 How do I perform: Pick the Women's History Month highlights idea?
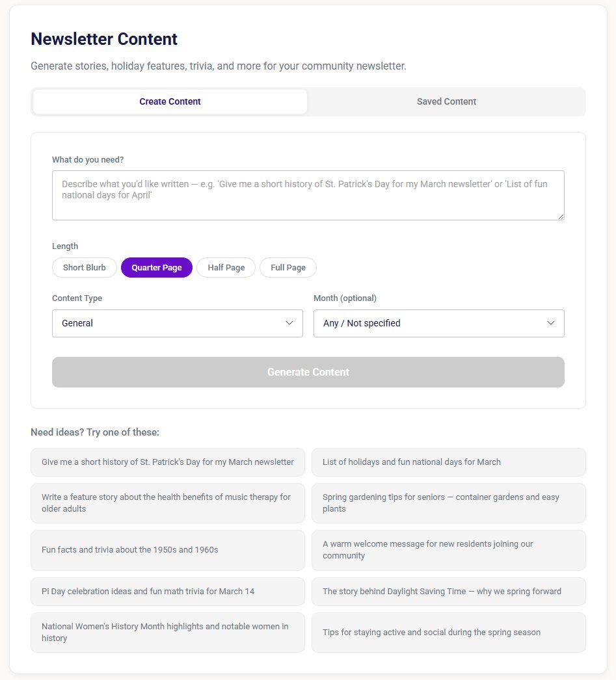click(167, 633)
